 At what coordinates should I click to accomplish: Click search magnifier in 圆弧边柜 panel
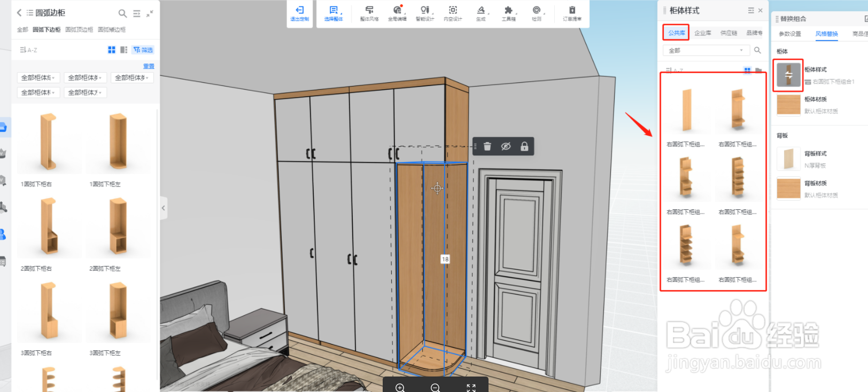[122, 13]
